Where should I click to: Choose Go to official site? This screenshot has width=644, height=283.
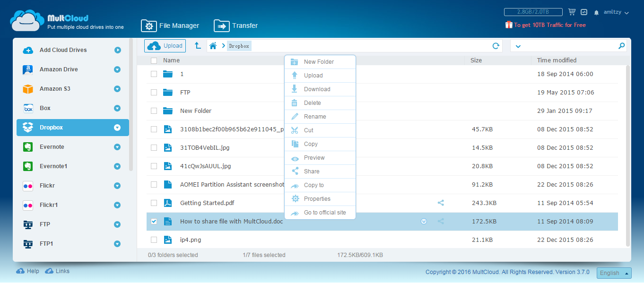click(320, 213)
